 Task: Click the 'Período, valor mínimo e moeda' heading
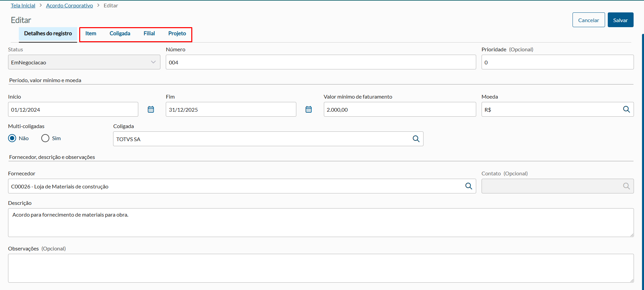point(45,80)
